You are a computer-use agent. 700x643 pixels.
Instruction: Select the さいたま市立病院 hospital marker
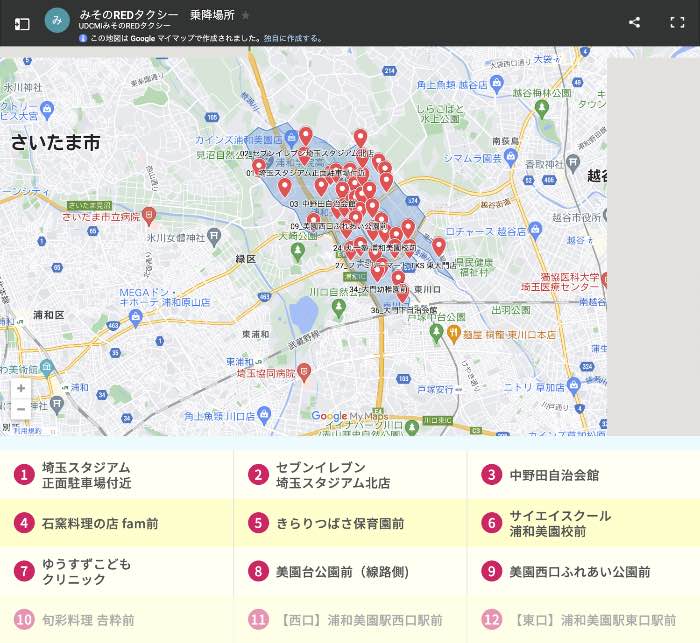(149, 216)
